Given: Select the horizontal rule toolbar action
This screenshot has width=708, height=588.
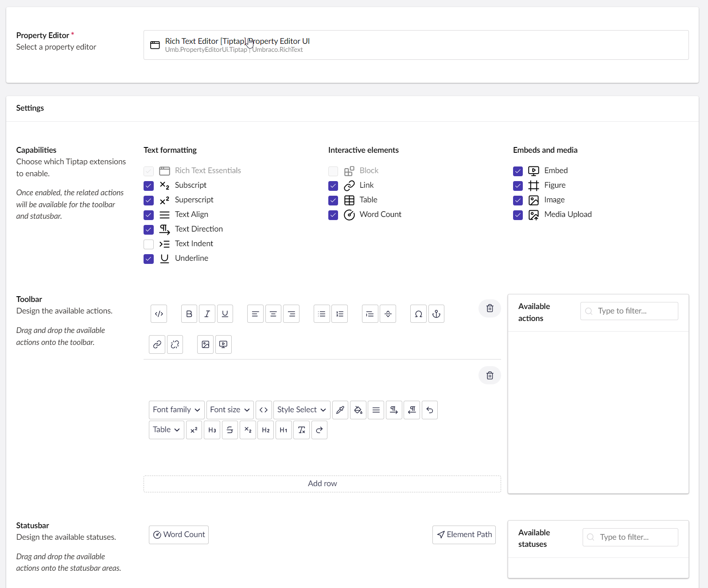Looking at the screenshot, I should pos(388,314).
